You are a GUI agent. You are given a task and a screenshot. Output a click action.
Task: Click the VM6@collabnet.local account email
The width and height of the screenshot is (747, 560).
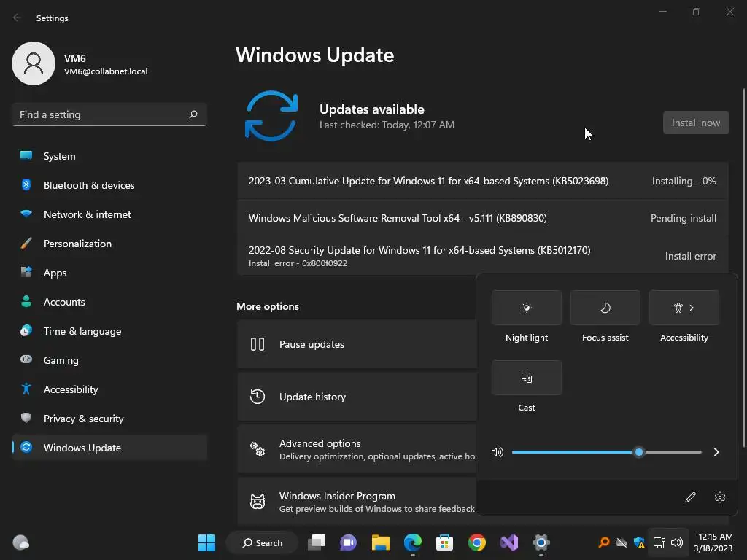106,71
